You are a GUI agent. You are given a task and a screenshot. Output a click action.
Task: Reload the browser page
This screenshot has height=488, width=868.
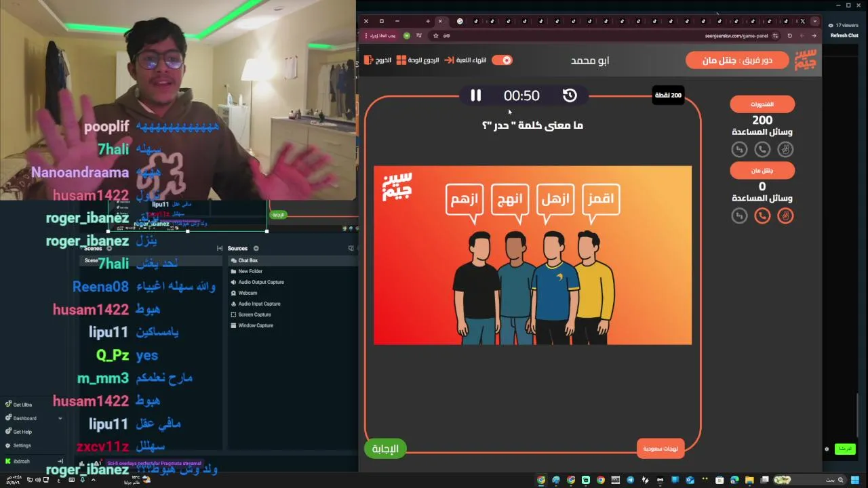click(790, 36)
